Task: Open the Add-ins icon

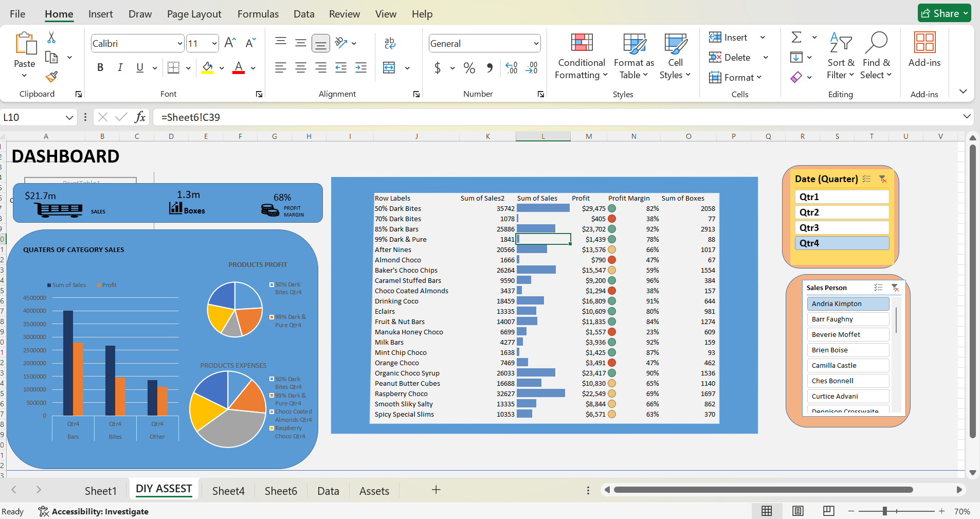Action: pyautogui.click(x=924, y=43)
